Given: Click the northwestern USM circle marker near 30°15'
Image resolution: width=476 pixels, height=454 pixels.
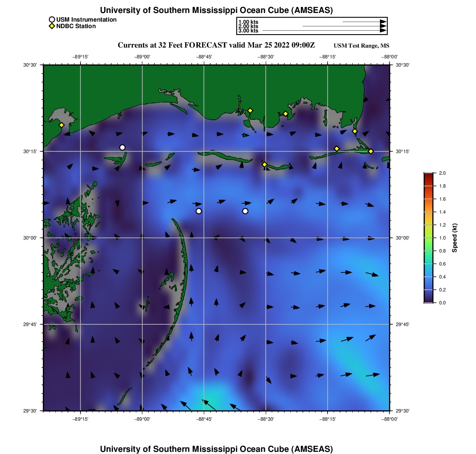Looking at the screenshot, I should pos(122,147).
